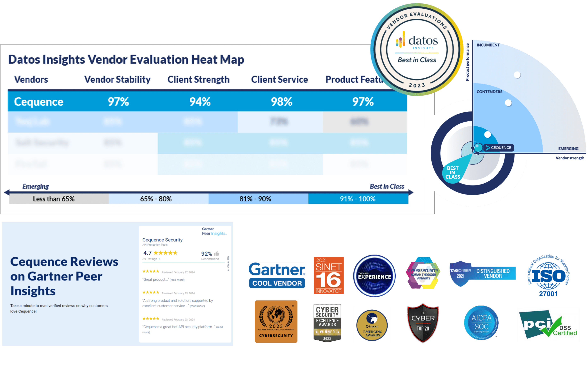
Task: Click the 4.7 star rating icons
Action: (165, 253)
